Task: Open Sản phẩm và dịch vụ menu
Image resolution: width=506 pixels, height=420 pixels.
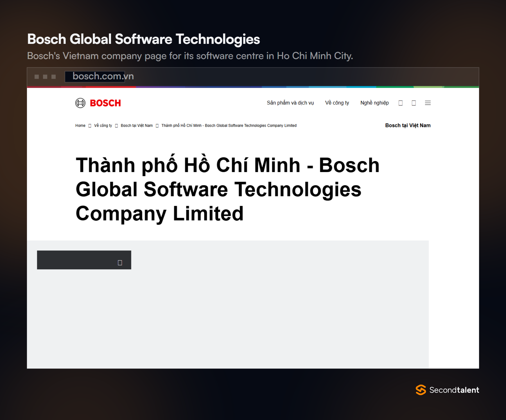Action: (290, 103)
